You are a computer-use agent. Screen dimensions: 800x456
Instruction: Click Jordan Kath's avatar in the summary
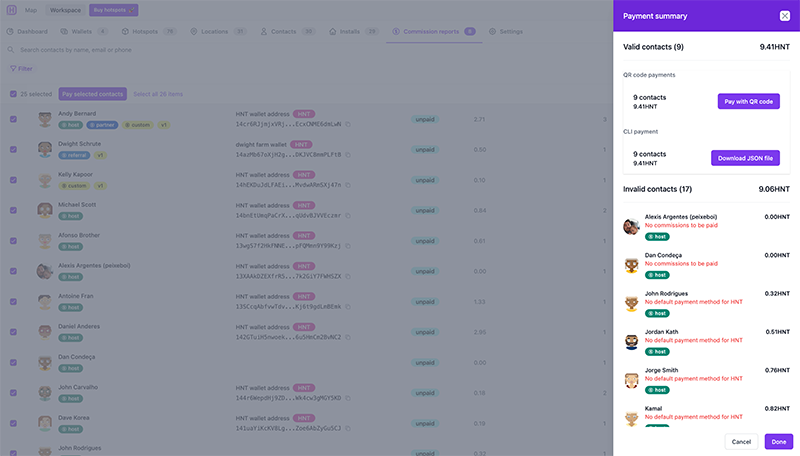pos(631,342)
